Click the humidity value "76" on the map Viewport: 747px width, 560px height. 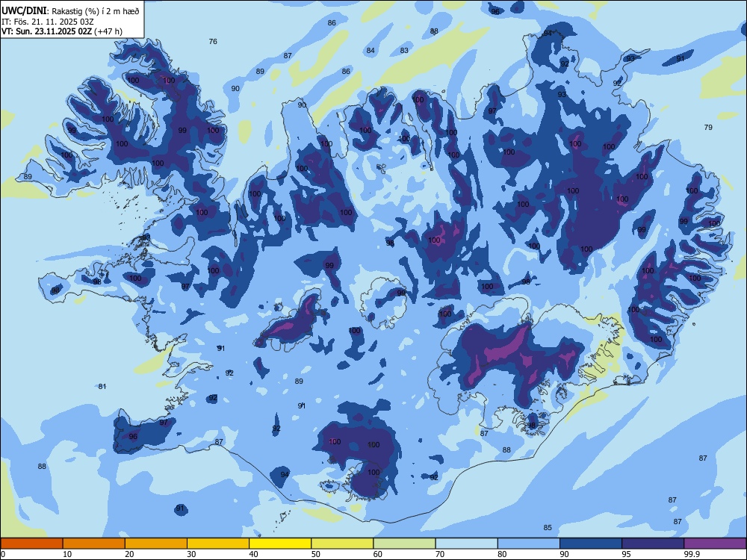tap(213, 41)
